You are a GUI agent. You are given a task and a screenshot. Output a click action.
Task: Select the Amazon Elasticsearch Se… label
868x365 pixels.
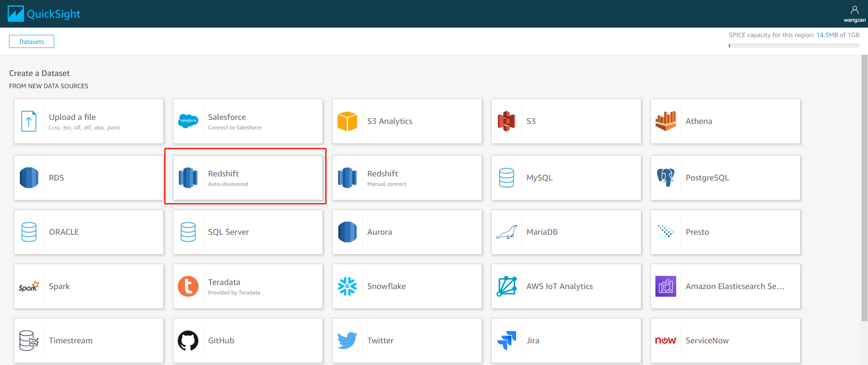(x=735, y=286)
